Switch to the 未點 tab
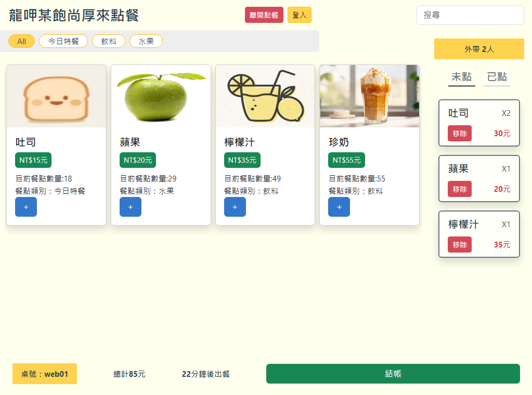The width and height of the screenshot is (532, 395). coord(461,77)
